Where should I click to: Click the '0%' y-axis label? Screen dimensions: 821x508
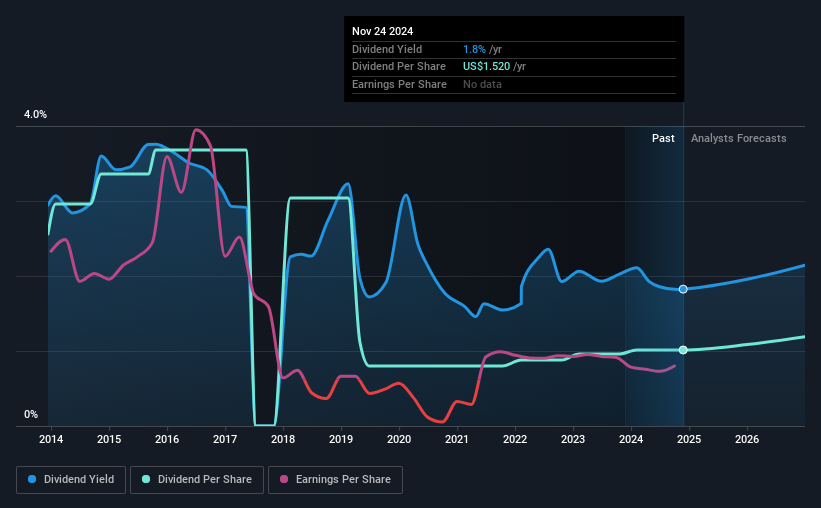click(31, 414)
